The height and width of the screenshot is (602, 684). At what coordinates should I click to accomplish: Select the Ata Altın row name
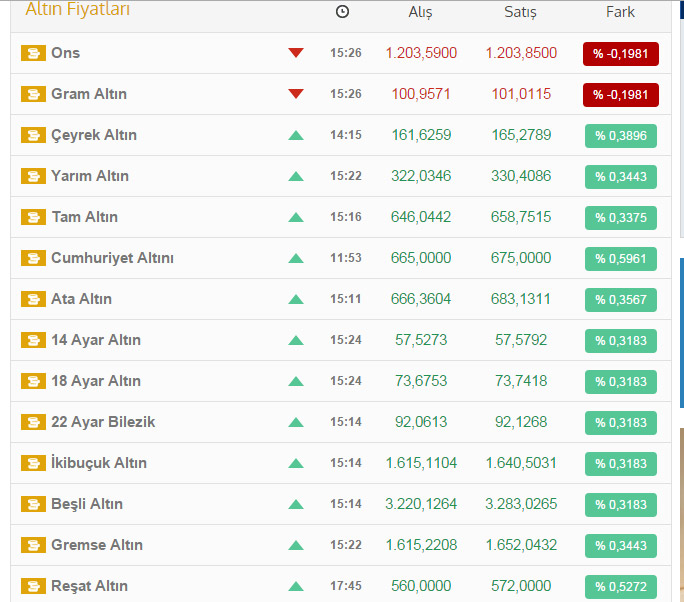pos(81,299)
